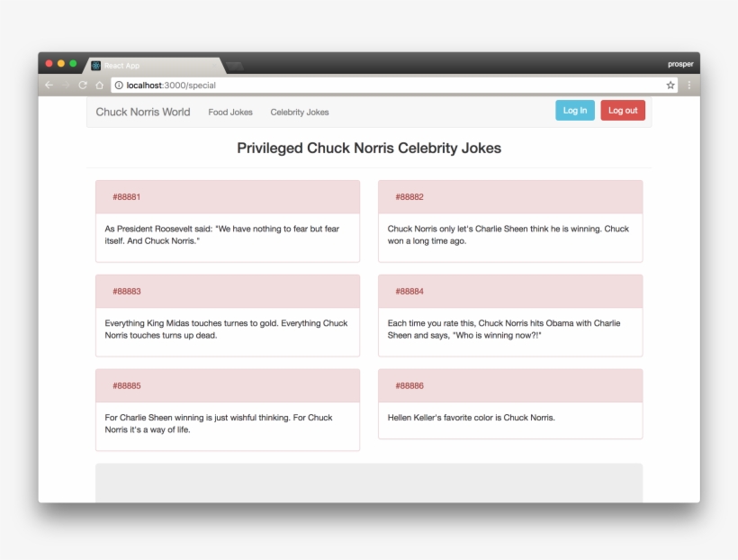Image resolution: width=738 pixels, height=560 pixels.
Task: View site info icon in address bar
Action: 119,86
